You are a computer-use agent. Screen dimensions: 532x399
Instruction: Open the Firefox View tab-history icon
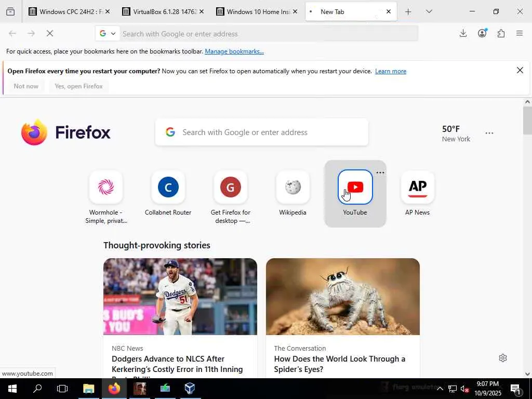(10, 11)
